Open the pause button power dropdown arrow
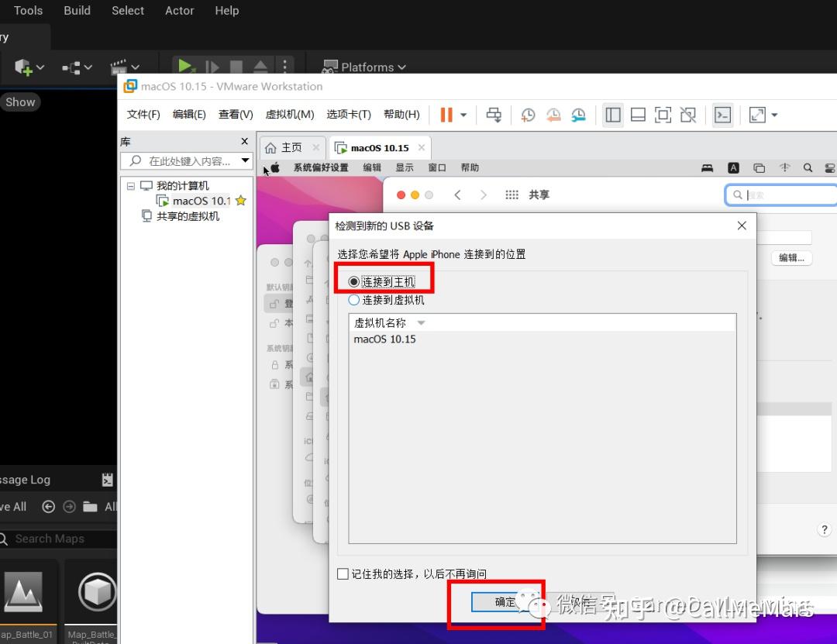837x644 pixels. [463, 115]
